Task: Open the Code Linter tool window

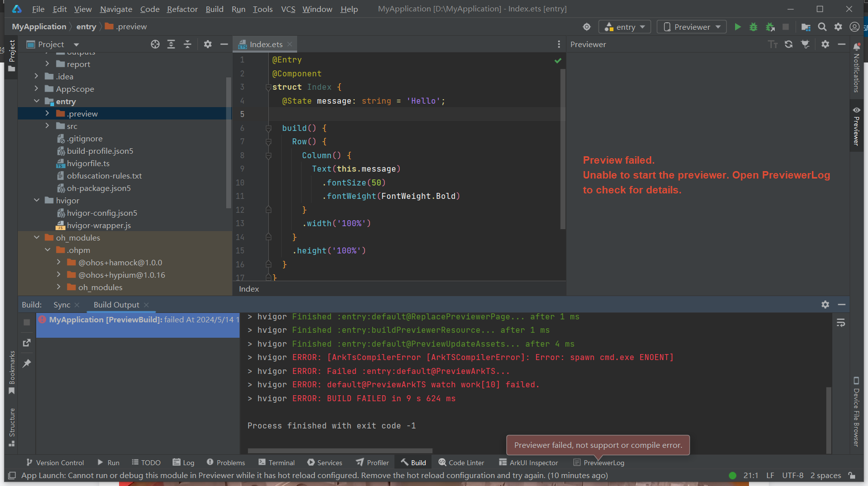Action: (x=461, y=463)
